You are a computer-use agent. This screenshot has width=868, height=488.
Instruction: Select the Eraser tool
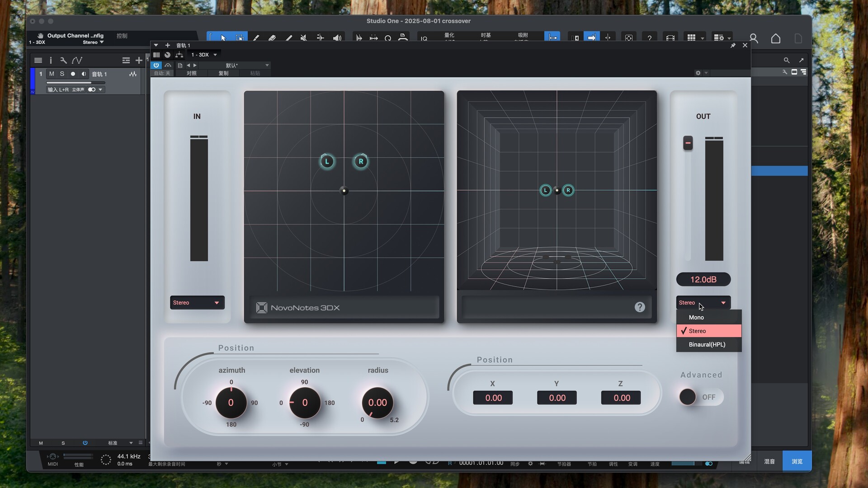click(x=272, y=38)
